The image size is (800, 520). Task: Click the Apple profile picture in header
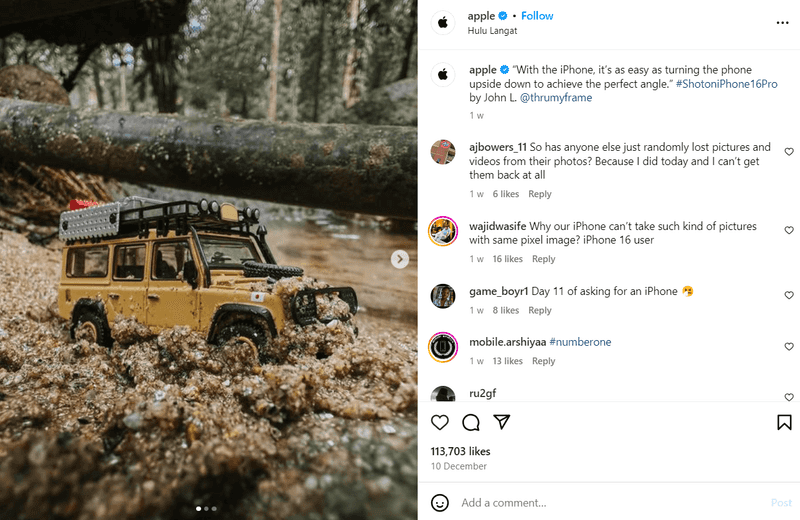443,22
